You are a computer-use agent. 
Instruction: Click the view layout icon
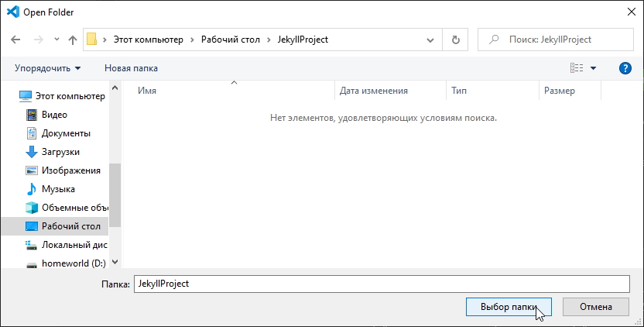(577, 68)
